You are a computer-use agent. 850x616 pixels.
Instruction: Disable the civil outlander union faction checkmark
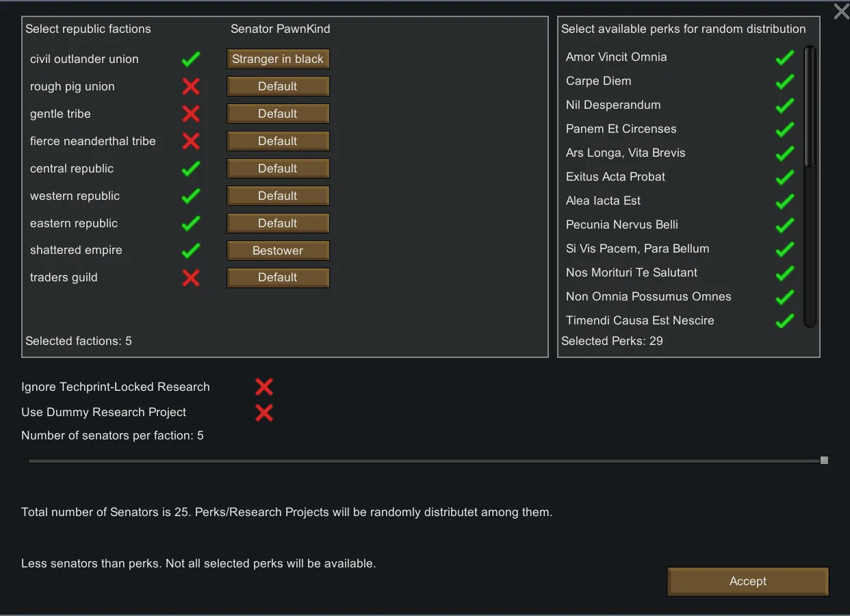tap(191, 59)
